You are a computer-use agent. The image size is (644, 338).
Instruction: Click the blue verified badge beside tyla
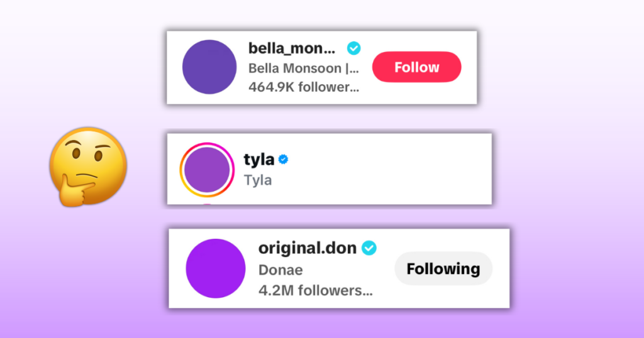tap(284, 160)
